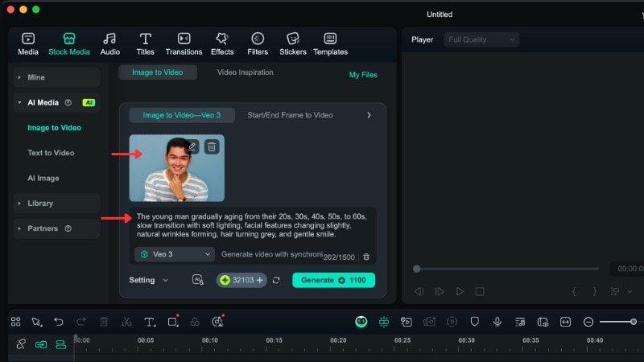The width and height of the screenshot is (644, 362).
Task: Click the AI prompt enhance icon
Action: coord(198,280)
